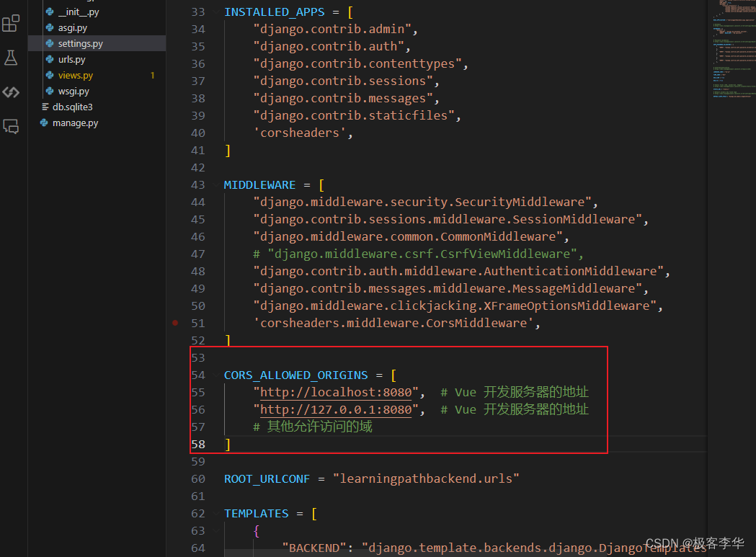Click "django.contrib.admin" string
756x557 pixels.
click(332, 30)
